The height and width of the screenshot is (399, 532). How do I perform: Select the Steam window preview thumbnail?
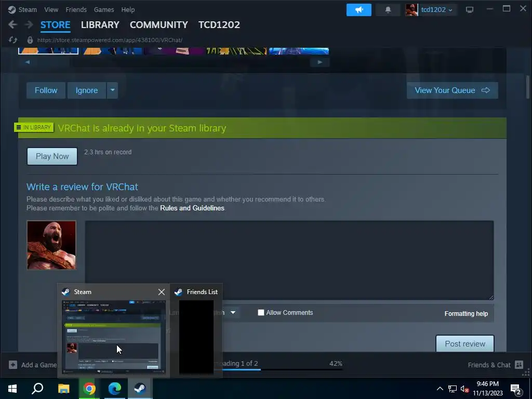click(114, 337)
